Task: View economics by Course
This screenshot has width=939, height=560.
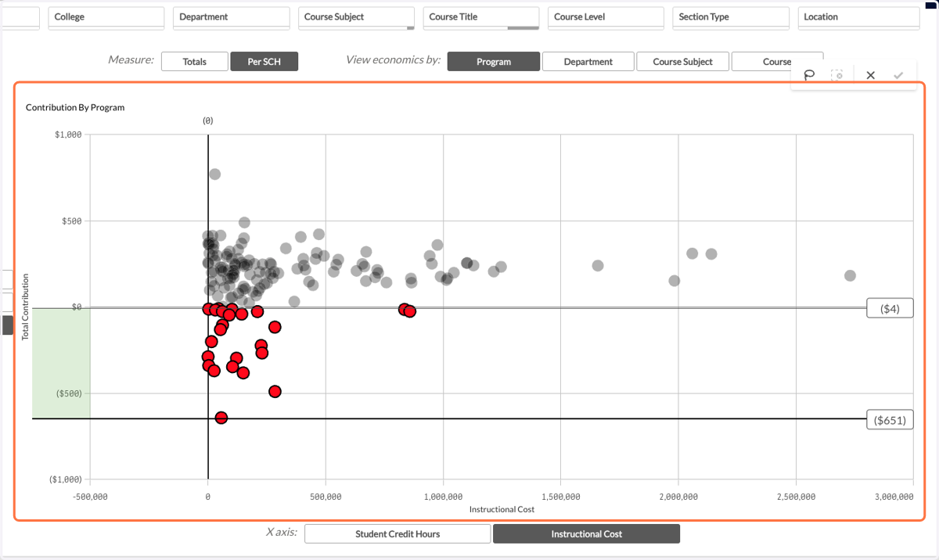Action: 777,62
